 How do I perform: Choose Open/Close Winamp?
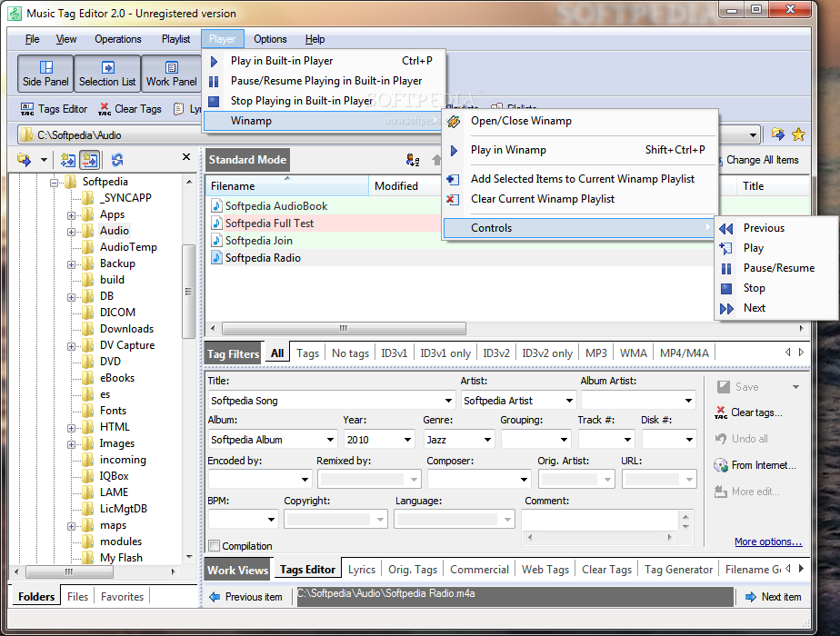580,121
